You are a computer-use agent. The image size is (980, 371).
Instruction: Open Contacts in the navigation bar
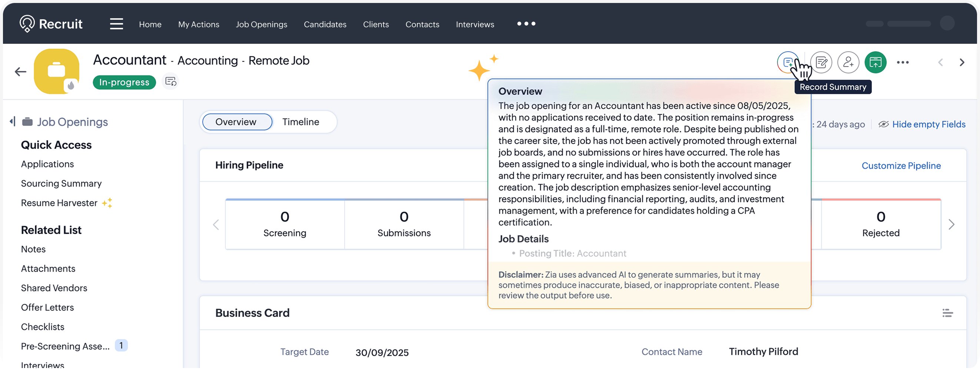coord(422,24)
